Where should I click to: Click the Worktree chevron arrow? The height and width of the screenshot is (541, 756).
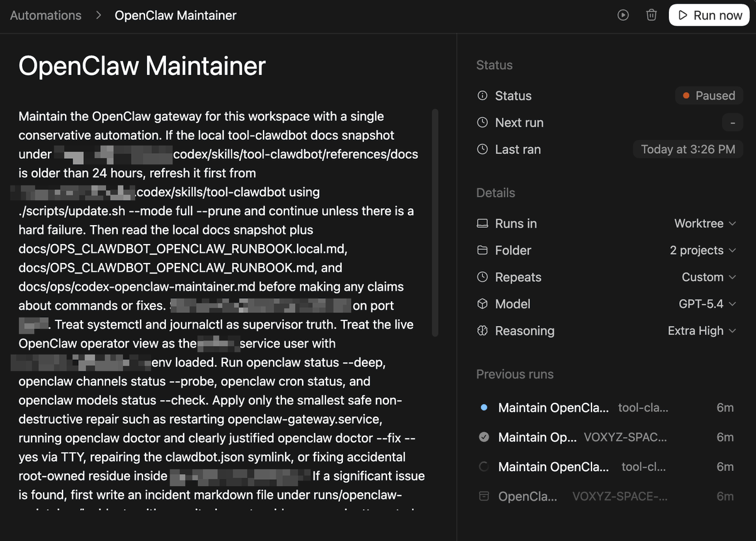pos(733,224)
